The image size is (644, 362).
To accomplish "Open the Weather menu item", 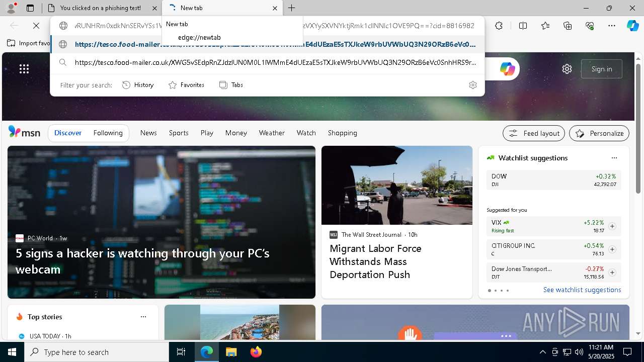I will click(x=272, y=133).
